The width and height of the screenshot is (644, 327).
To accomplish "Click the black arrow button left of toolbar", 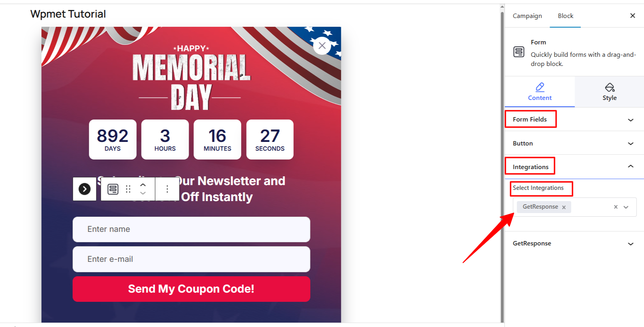I will (84, 189).
